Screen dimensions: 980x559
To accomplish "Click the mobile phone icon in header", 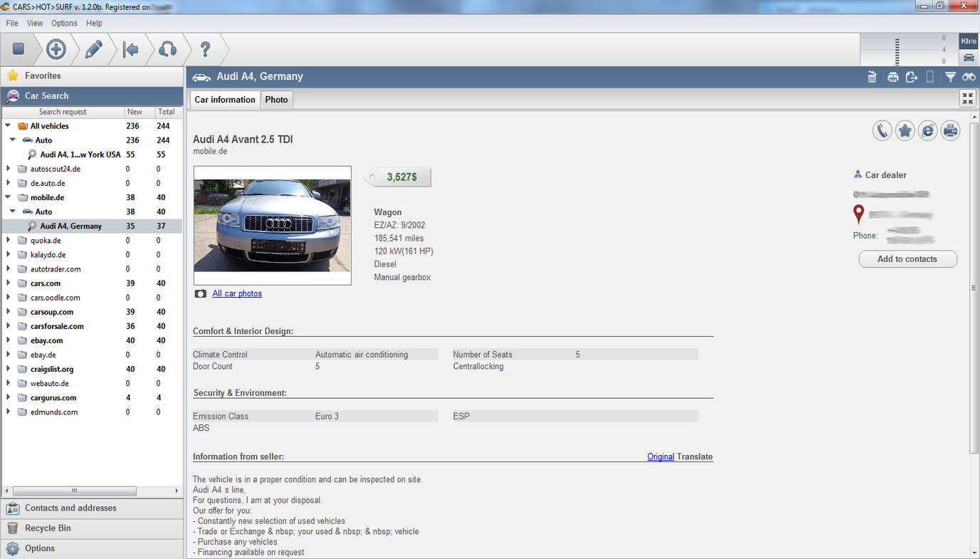I will click(930, 77).
